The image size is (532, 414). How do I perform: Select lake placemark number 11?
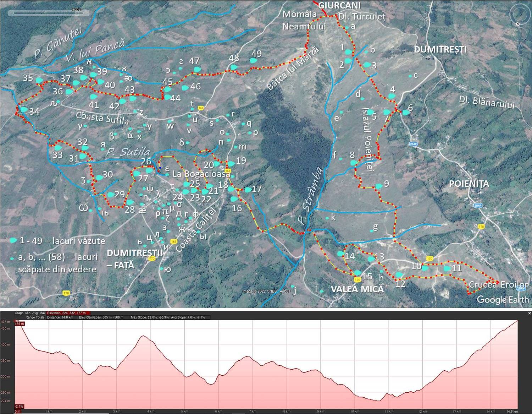pos(447,269)
